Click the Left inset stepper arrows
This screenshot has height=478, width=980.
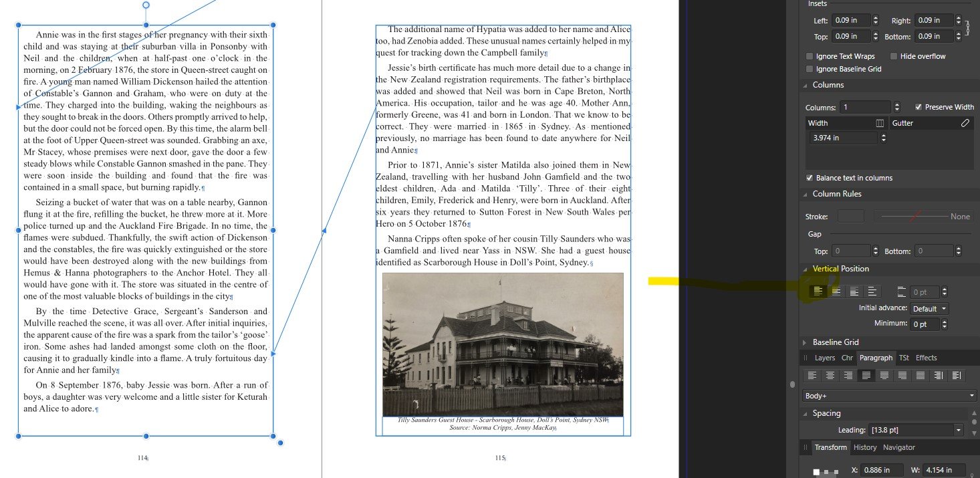(x=876, y=20)
